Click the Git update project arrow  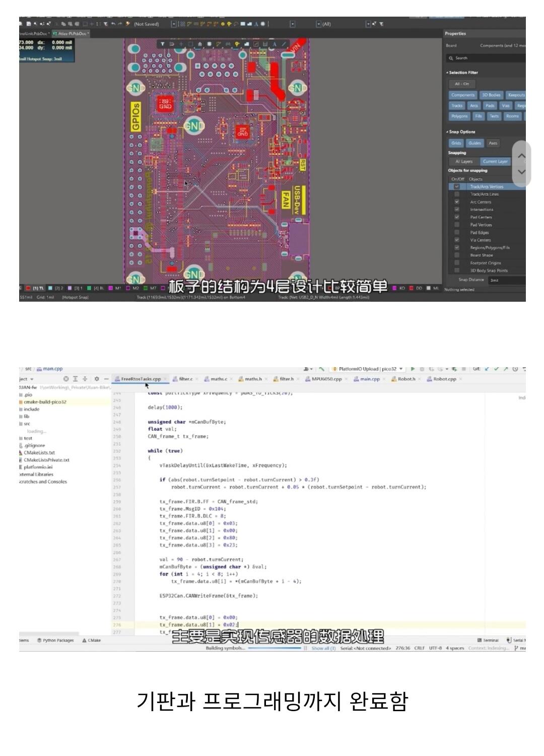tap(487, 369)
